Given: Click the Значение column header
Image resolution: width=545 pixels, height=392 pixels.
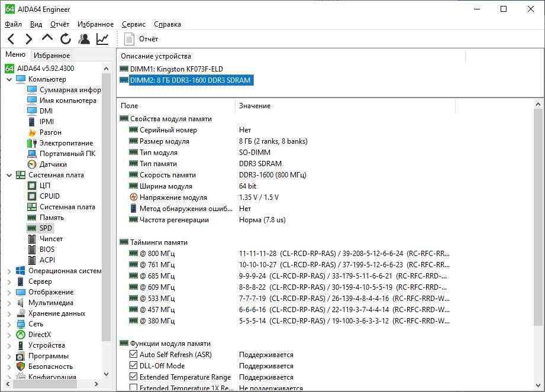Looking at the screenshot, I should 255,106.
